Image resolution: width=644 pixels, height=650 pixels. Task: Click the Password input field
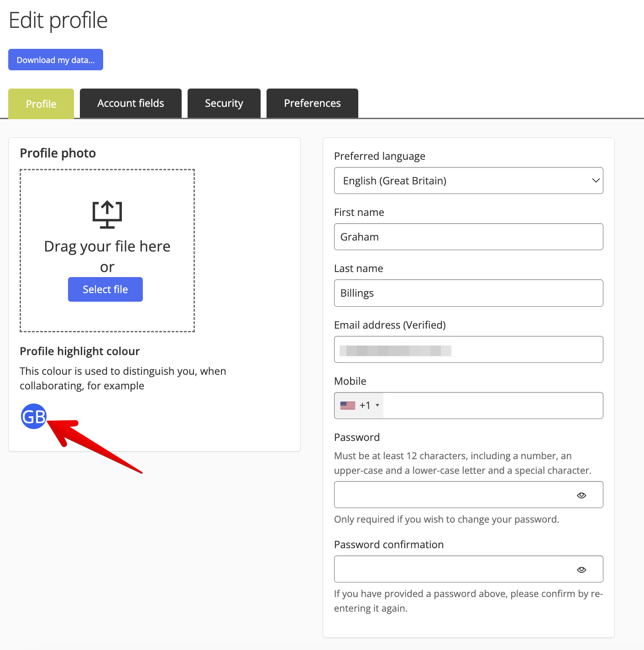tap(469, 495)
